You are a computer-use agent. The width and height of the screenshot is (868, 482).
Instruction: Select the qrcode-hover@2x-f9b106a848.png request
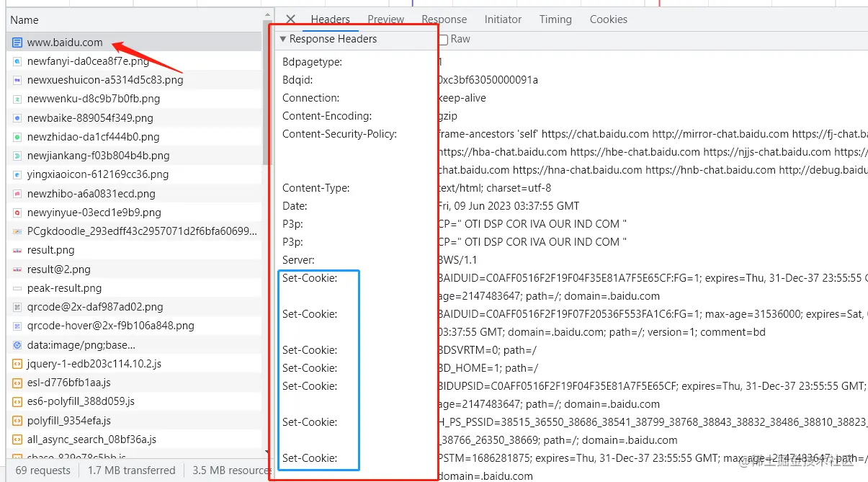click(x=134, y=326)
